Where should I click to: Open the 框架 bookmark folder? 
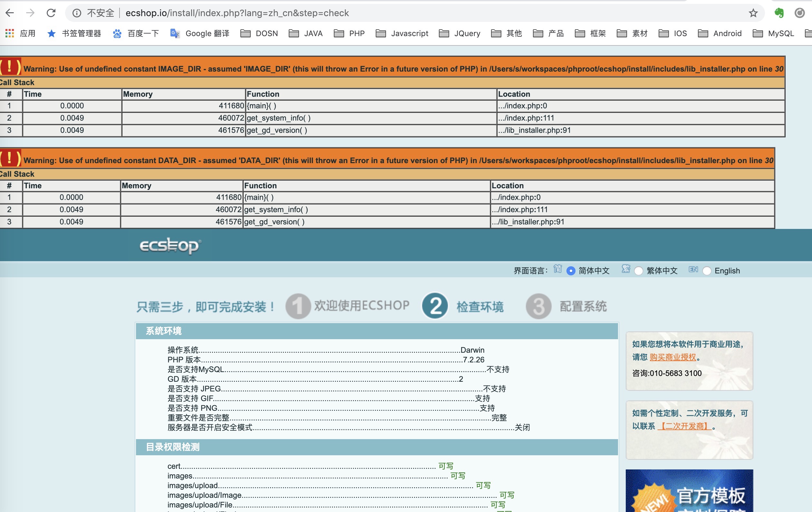pos(590,33)
